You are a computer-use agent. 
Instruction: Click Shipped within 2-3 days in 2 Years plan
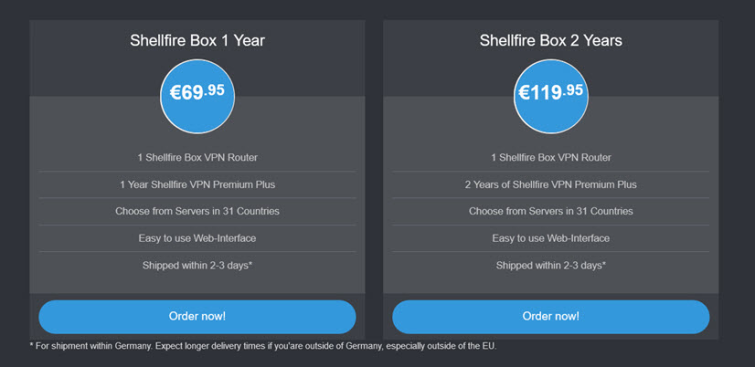(x=551, y=265)
